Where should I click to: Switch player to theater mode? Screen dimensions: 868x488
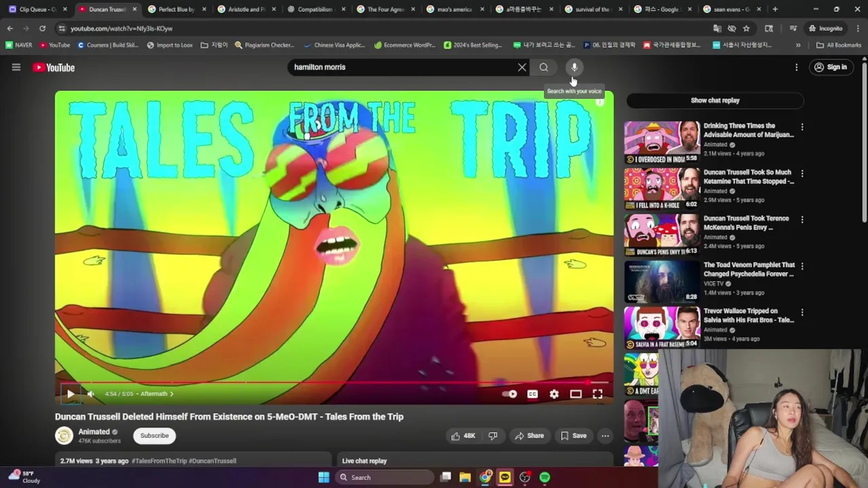click(576, 394)
